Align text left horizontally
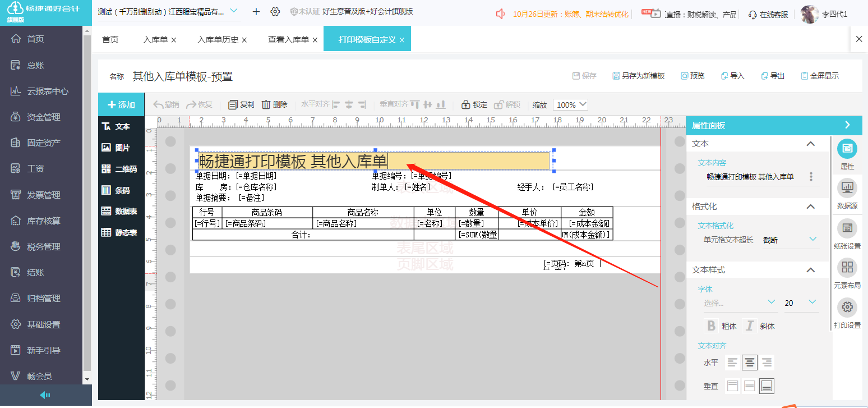This screenshot has height=408, width=868. (732, 363)
